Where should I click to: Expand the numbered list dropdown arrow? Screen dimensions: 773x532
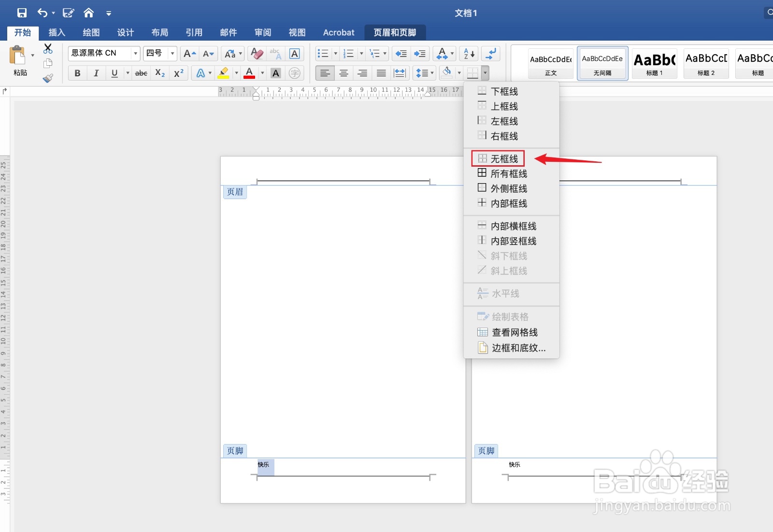361,54
